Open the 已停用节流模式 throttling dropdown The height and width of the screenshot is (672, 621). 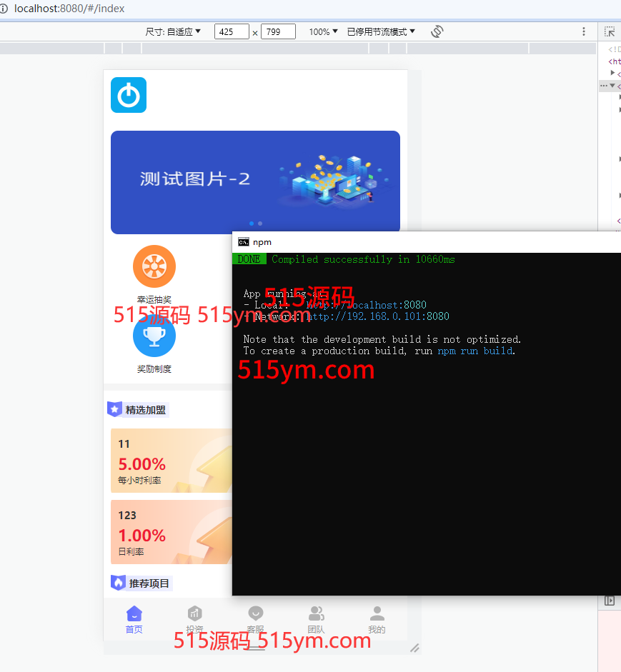(381, 31)
